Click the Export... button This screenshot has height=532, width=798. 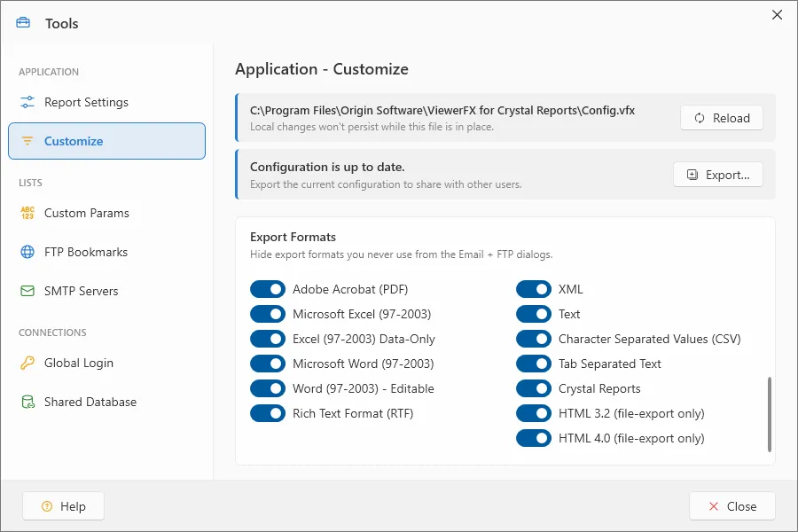[x=718, y=175]
